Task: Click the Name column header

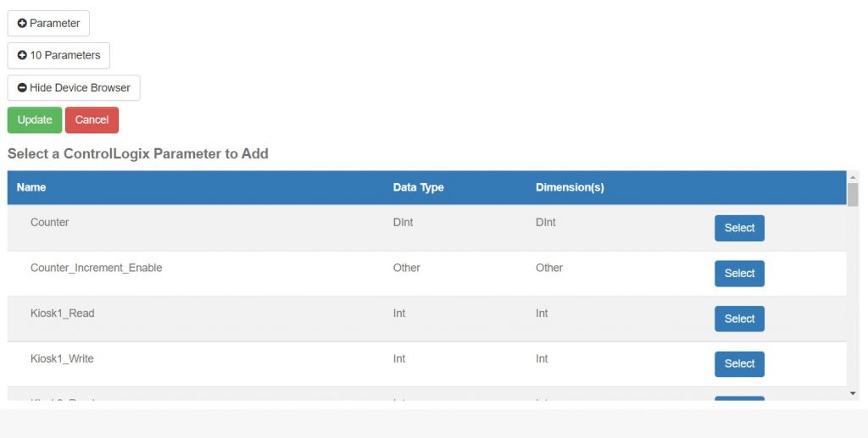Action: 31,187
